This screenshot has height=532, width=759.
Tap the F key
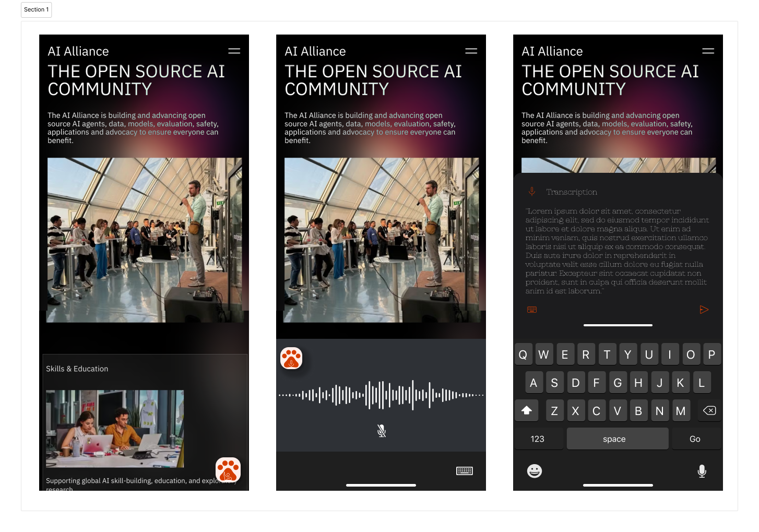point(597,383)
